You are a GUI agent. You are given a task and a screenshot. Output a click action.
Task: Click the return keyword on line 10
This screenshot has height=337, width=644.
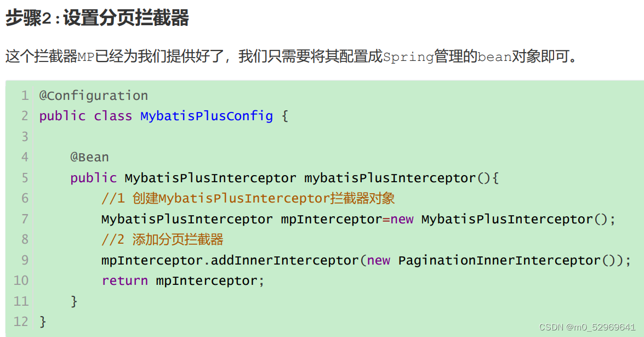tap(124, 280)
